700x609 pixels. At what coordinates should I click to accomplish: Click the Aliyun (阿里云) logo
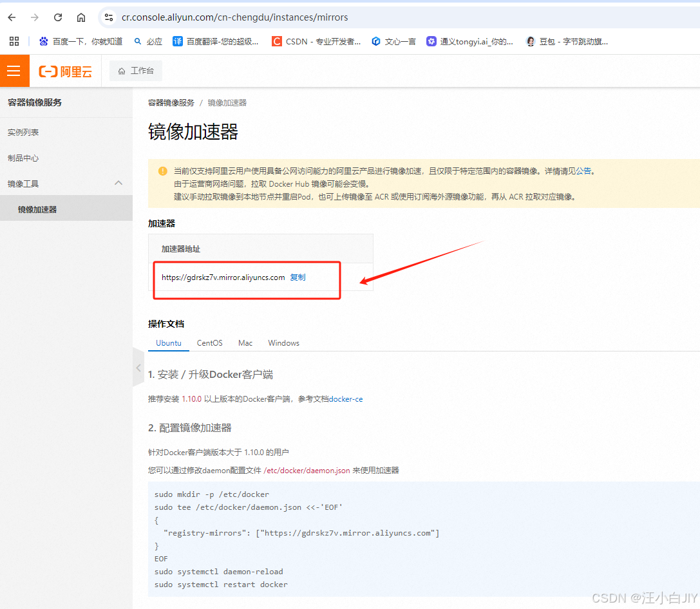(x=65, y=71)
